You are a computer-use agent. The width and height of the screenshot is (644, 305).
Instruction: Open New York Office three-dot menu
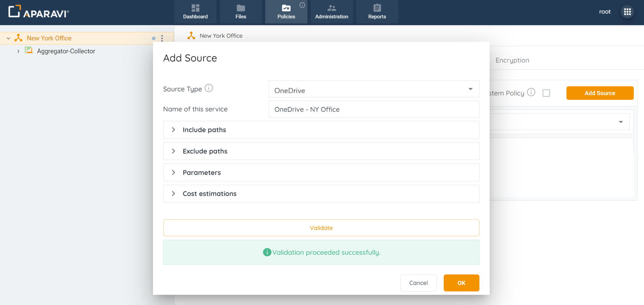[x=162, y=38]
